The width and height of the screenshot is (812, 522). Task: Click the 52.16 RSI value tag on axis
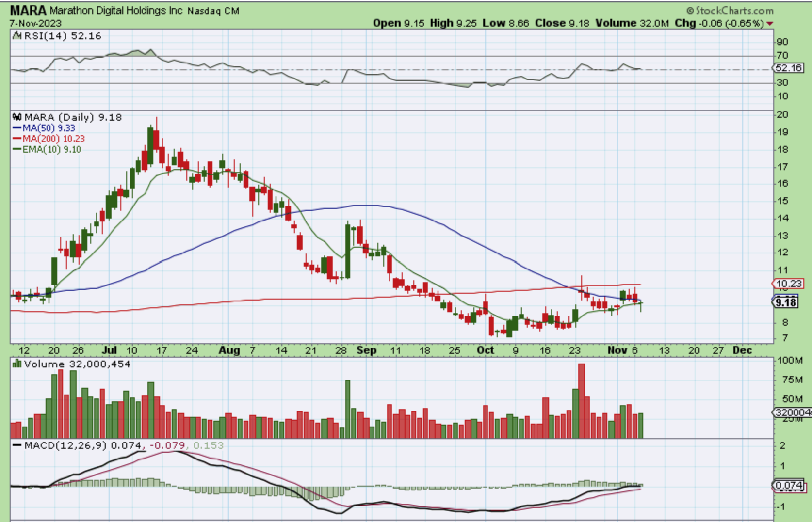pyautogui.click(x=789, y=68)
